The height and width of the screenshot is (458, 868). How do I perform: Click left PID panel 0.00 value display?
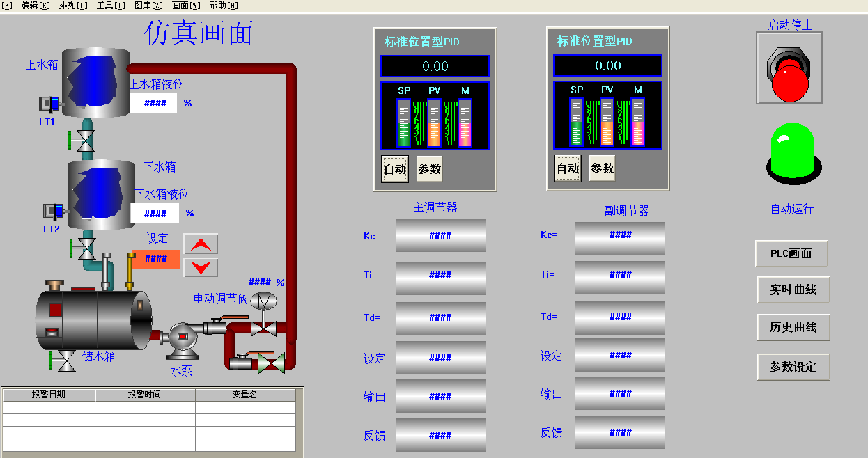[x=435, y=66]
